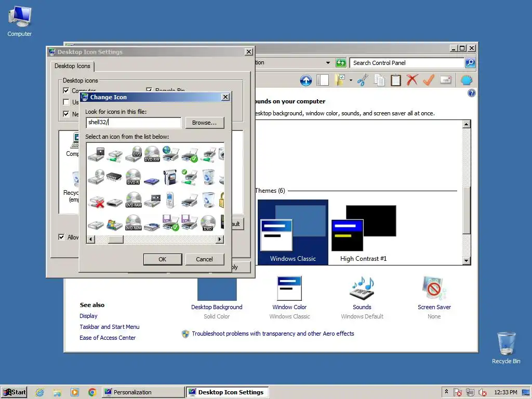Click the icon list left scroll arrow
The height and width of the screenshot is (399, 532).
[x=90, y=240]
